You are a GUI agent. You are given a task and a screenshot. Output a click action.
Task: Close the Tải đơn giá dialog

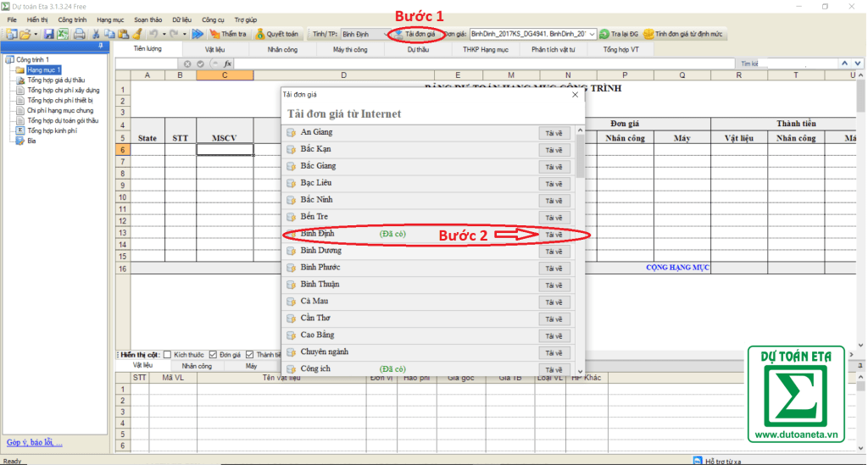tap(576, 95)
